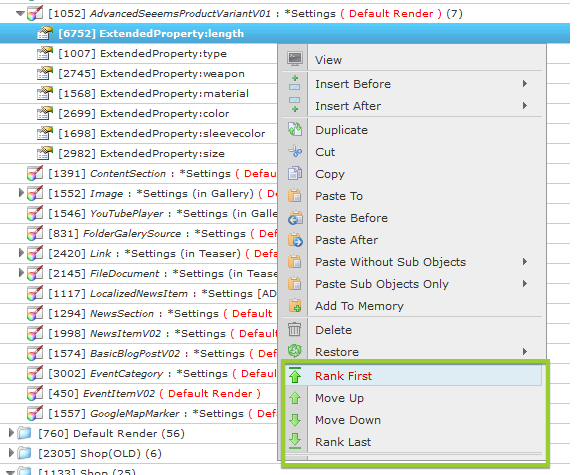Click the View monitor icon
The image size is (584, 475).
pos(295,58)
